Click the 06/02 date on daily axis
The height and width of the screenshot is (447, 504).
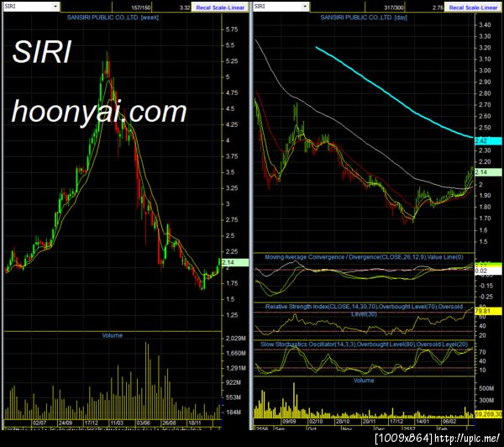click(x=449, y=421)
